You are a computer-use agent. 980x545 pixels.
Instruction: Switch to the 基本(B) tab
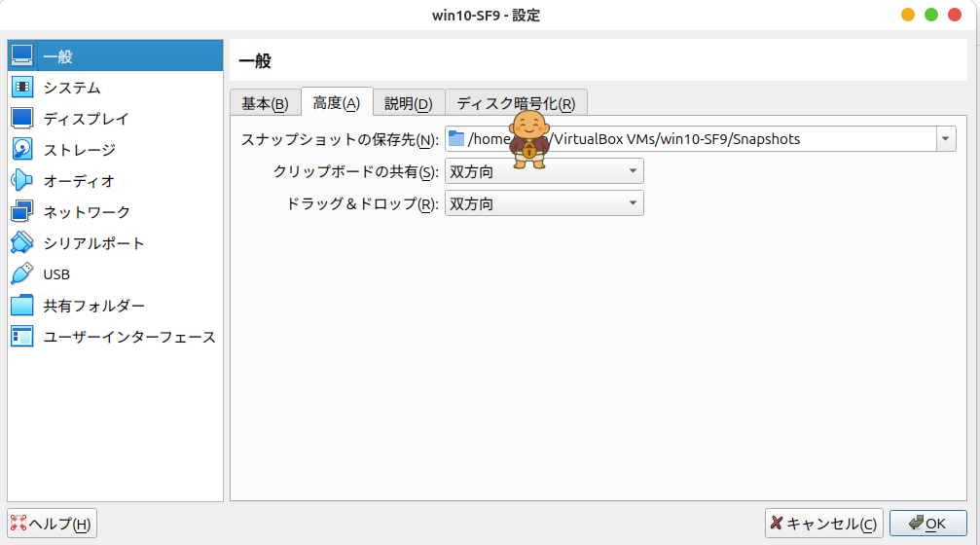pyautogui.click(x=265, y=104)
